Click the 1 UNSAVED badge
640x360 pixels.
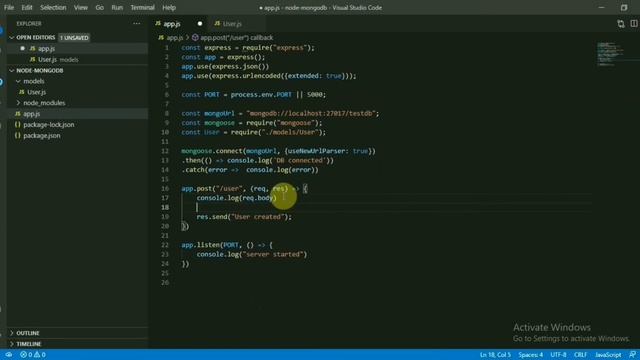click(x=74, y=38)
